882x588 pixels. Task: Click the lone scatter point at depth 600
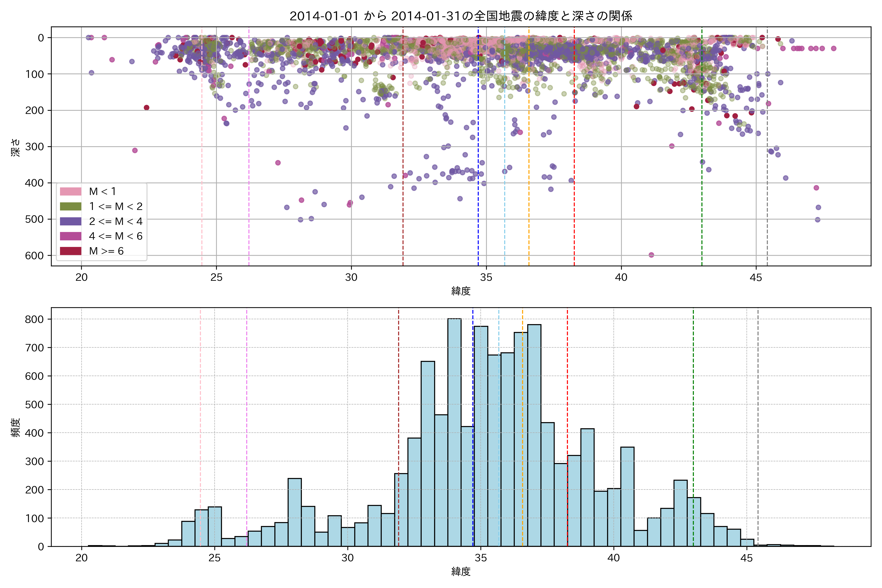point(651,255)
